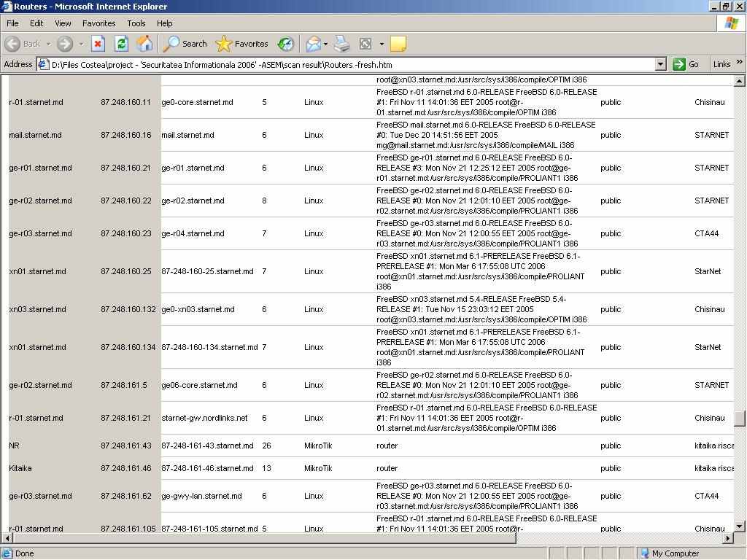This screenshot has height=560, width=747.
Task: Click the Mail envelope icon
Action: tap(314, 44)
